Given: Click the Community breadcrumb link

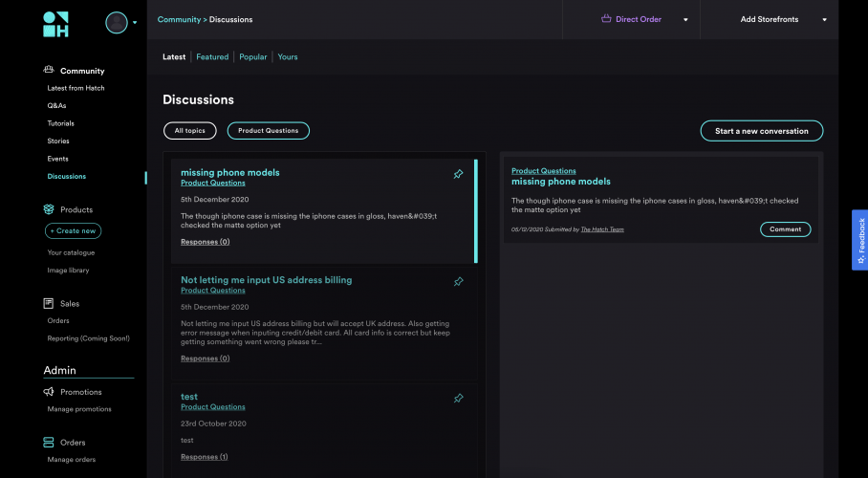Looking at the screenshot, I should [179, 19].
